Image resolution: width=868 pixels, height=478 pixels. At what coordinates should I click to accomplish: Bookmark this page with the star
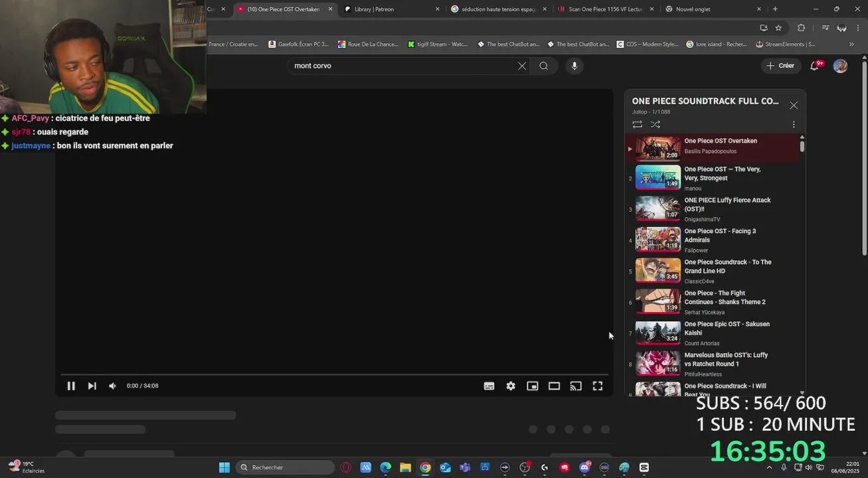[x=778, y=28]
